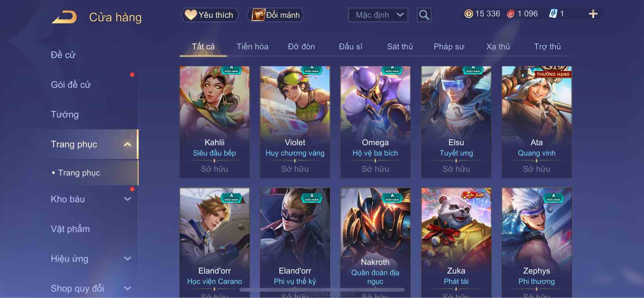Tap the back arrow icon
644x298 pixels.
[64, 17]
